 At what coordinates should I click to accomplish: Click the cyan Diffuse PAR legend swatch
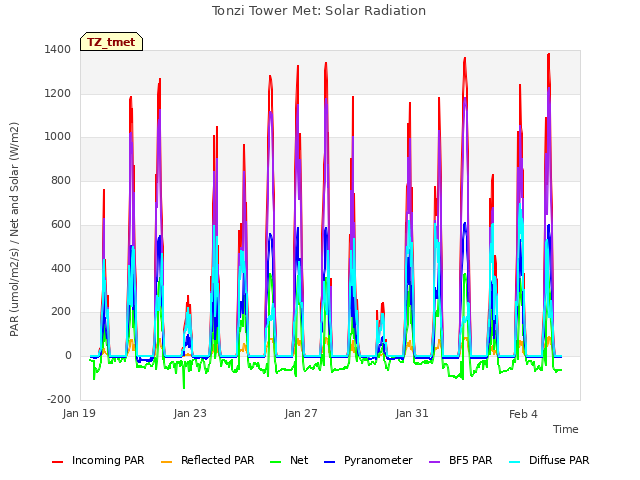click(x=515, y=462)
